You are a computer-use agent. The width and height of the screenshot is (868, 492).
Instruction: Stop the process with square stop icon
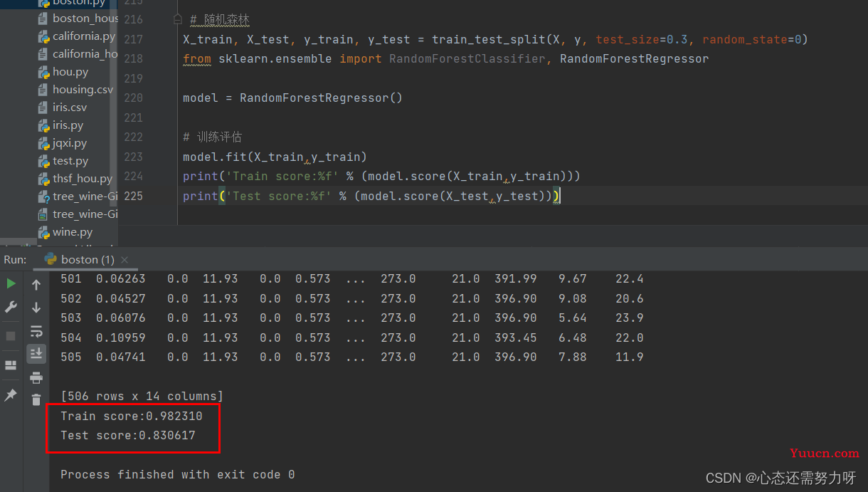click(11, 335)
